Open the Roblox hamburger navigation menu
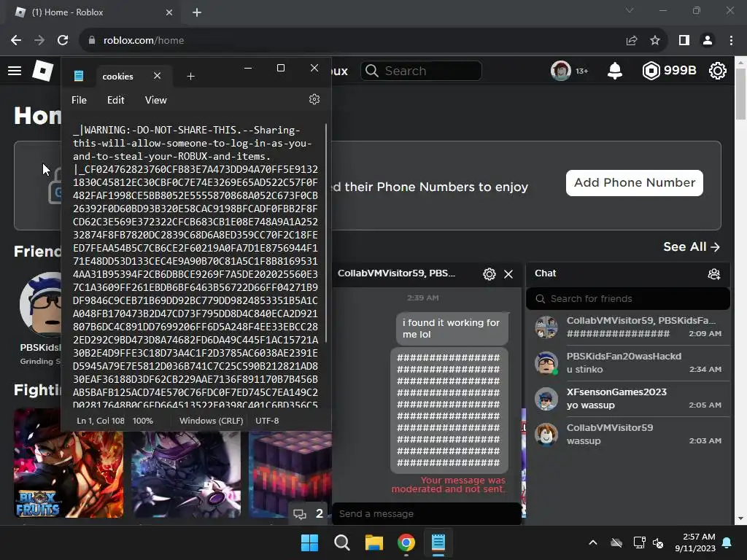This screenshot has height=560, width=747. click(15, 71)
